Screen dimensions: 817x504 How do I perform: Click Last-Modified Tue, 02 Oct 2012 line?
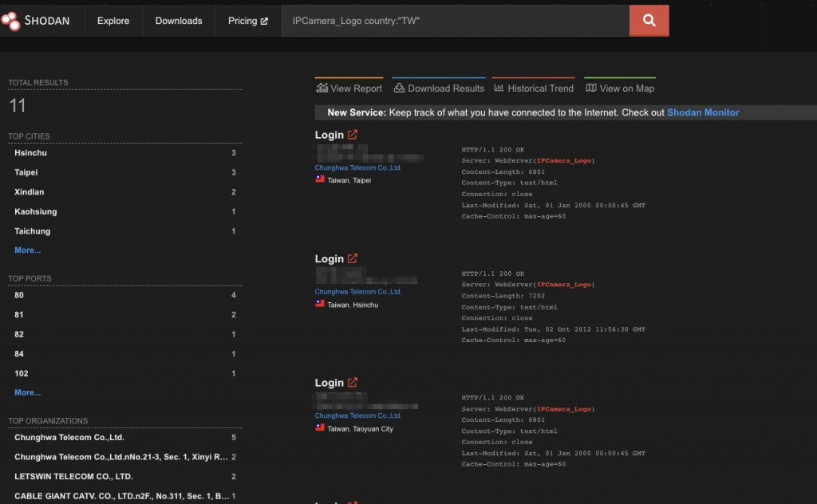[554, 329]
